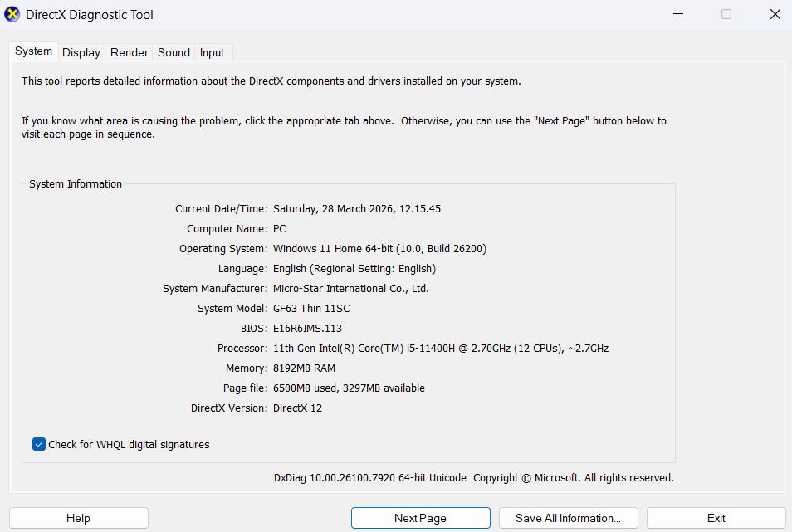Select the Sound tab
792x532 pixels.
(x=174, y=52)
